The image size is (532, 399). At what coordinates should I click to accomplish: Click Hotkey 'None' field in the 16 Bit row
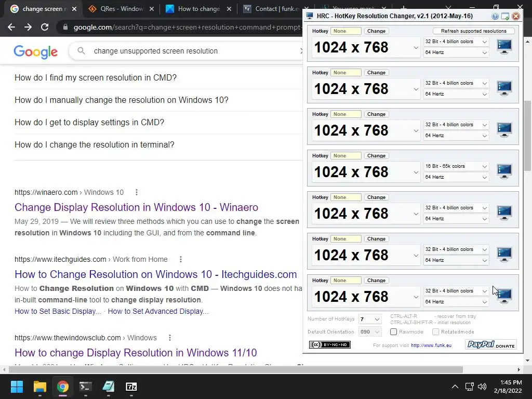pos(345,156)
